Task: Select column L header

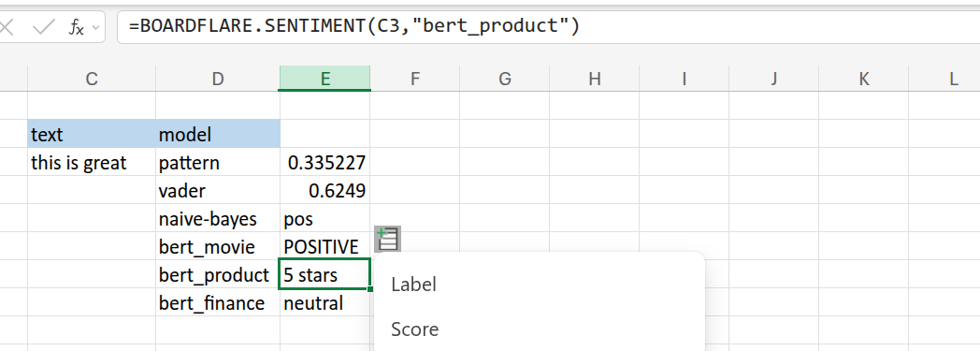Action: (x=945, y=79)
